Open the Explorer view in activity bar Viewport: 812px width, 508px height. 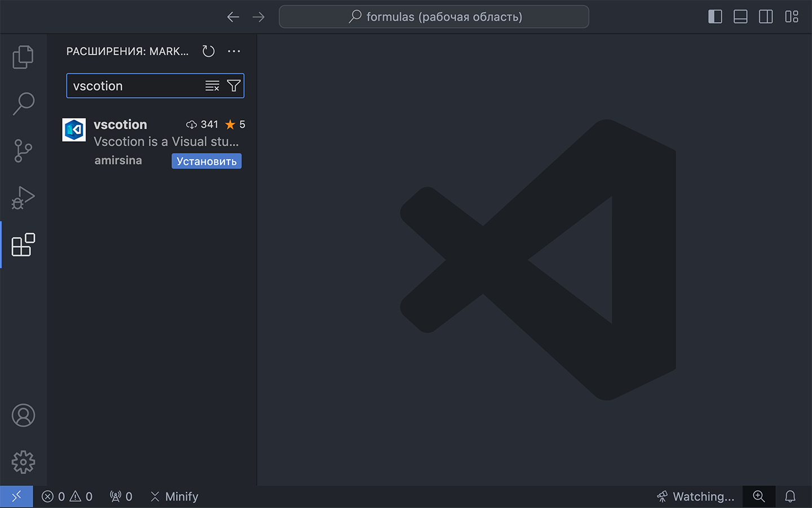23,57
